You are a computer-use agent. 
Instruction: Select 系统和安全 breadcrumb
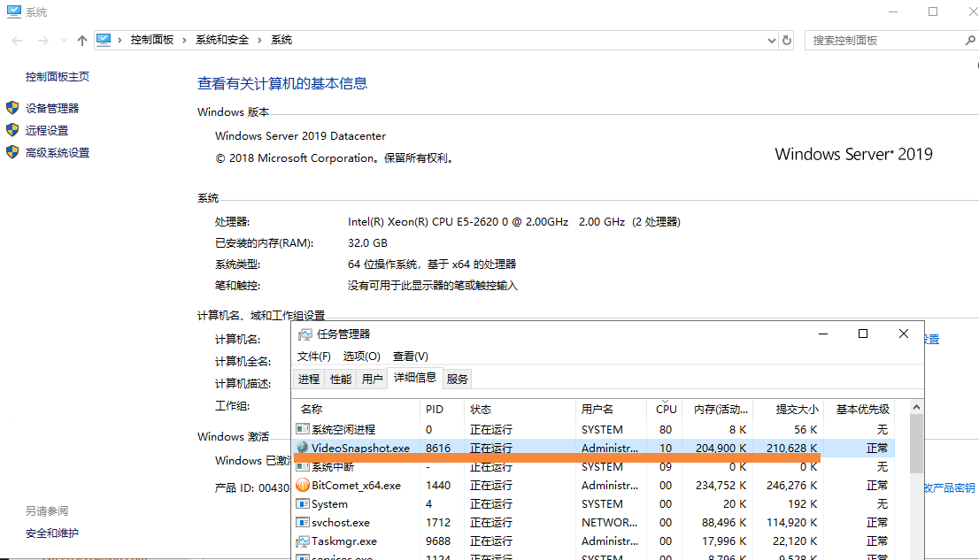[x=221, y=40]
